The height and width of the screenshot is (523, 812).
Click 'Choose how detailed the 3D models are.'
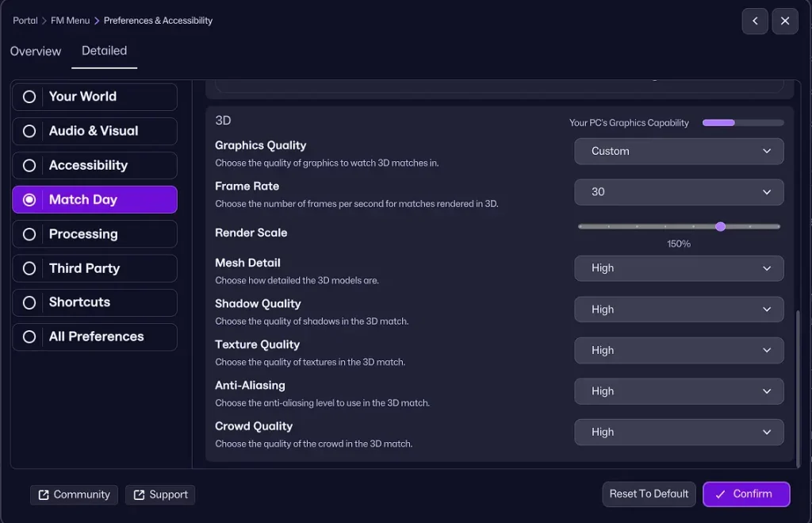tap(297, 280)
